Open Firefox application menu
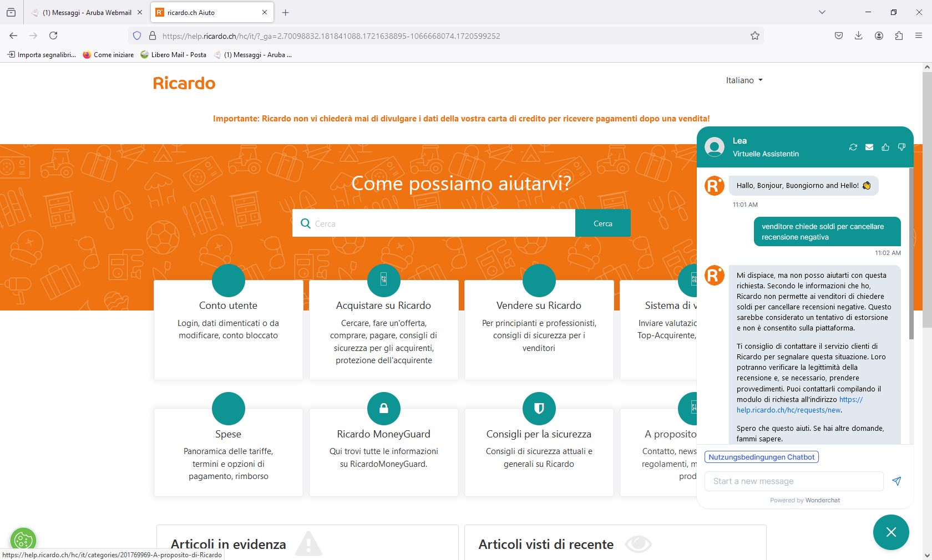Image resolution: width=932 pixels, height=560 pixels. pyautogui.click(x=919, y=36)
